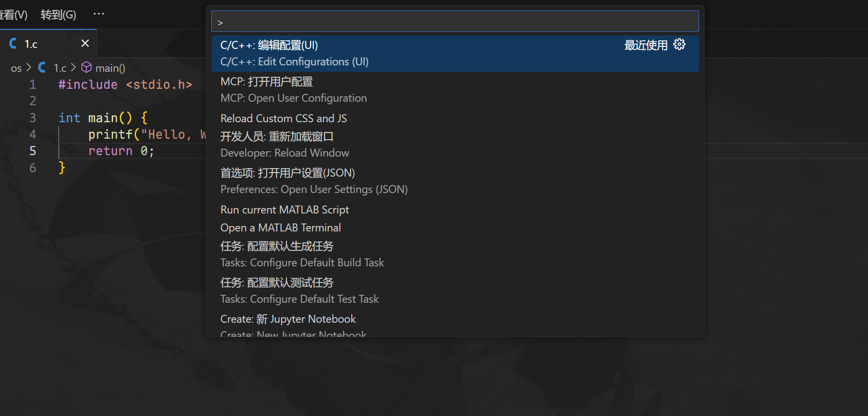Screen dimensions: 868x416
Task: Open the 转到(G) menu
Action: (58, 14)
